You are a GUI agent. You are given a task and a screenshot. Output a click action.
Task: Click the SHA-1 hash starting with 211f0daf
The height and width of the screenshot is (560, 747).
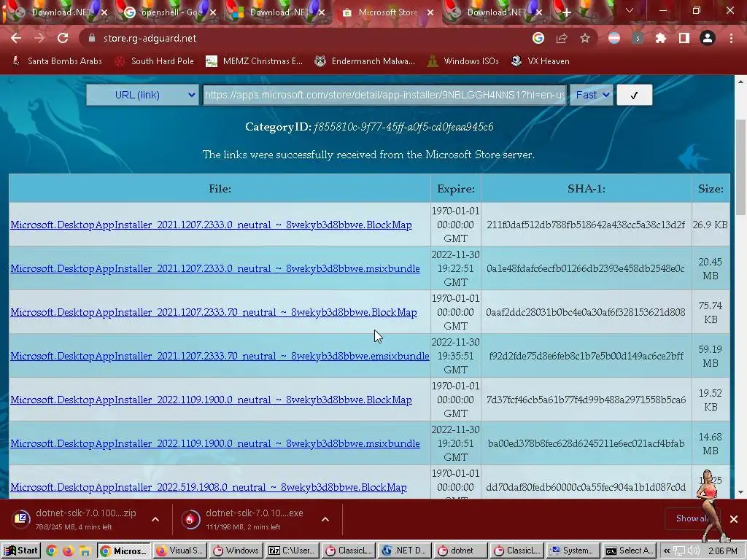click(x=586, y=225)
